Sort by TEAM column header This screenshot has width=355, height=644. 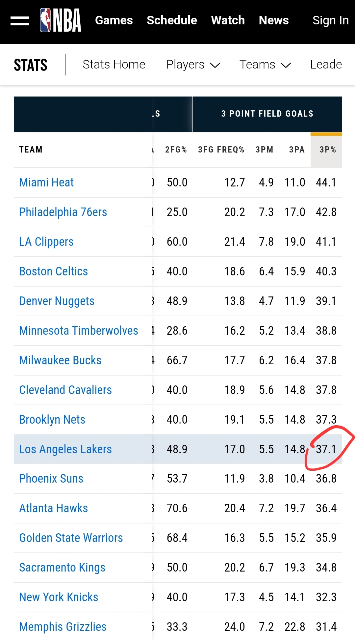point(31,150)
